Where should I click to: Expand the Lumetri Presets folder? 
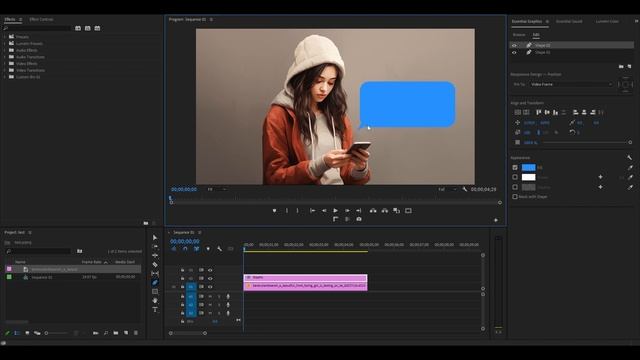[x=5, y=43]
